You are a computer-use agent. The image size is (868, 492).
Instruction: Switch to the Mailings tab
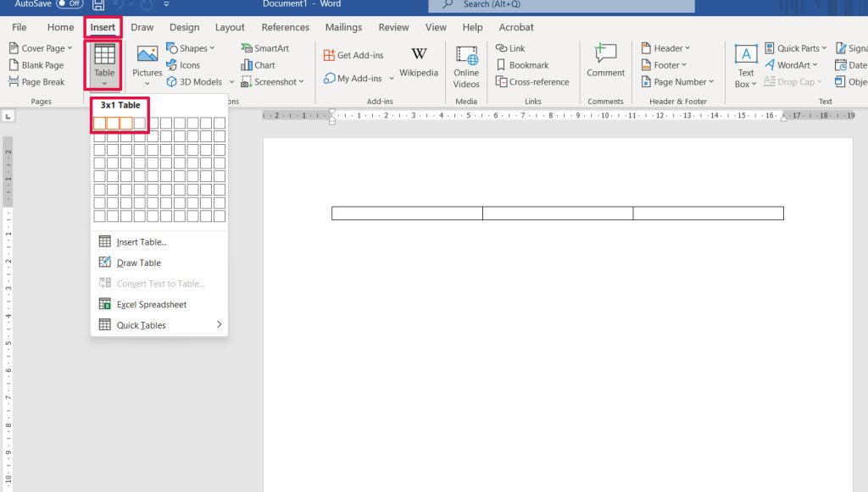(343, 27)
